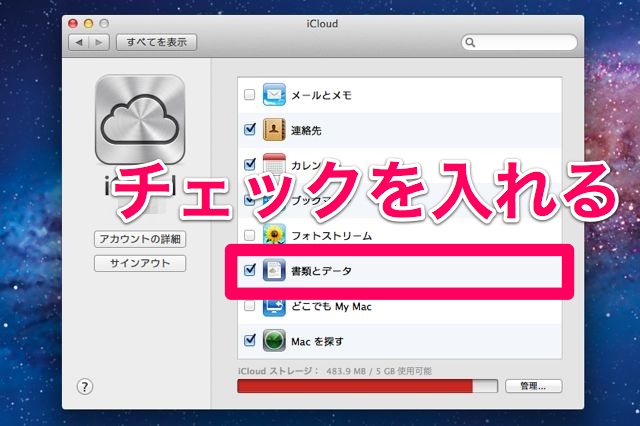Click the iCloud ストレージ usage text
This screenshot has width=640, height=426.
[335, 371]
